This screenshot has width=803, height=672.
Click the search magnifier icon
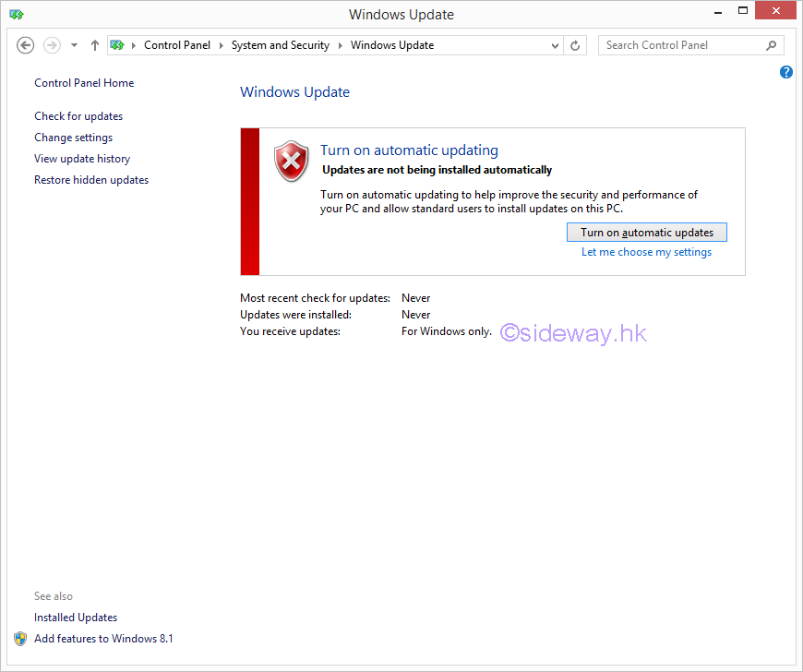[772, 45]
